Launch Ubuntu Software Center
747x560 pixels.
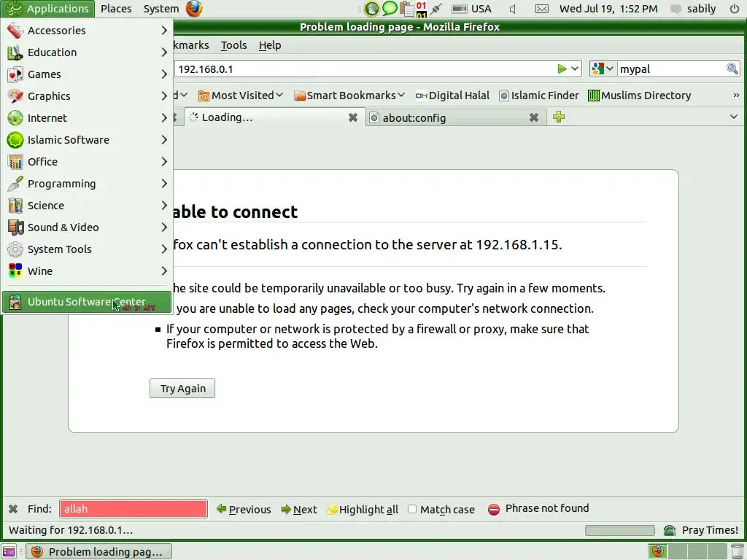pyautogui.click(x=87, y=302)
